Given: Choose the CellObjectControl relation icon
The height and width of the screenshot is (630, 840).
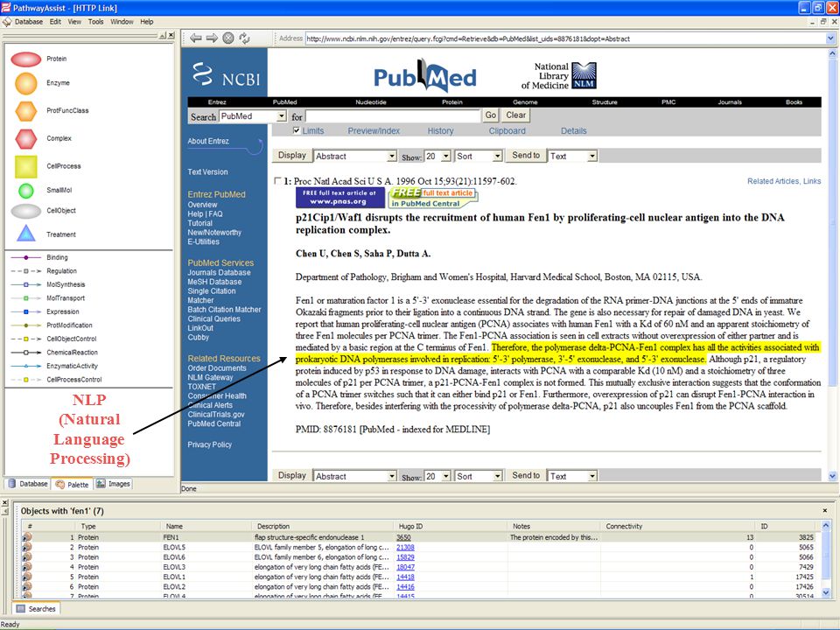Looking at the screenshot, I should click(25, 339).
